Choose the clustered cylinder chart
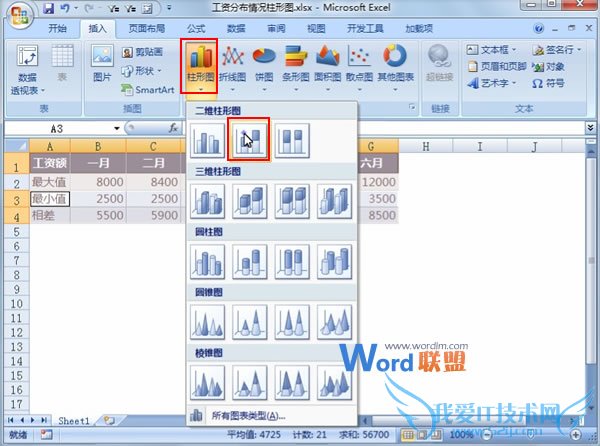Image resolution: width=600 pixels, height=446 pixels. click(x=207, y=262)
